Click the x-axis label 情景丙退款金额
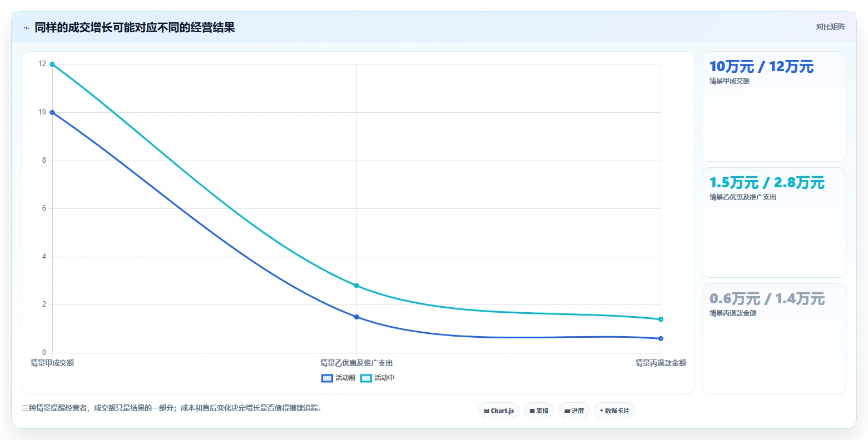868x440 pixels. [x=661, y=363]
